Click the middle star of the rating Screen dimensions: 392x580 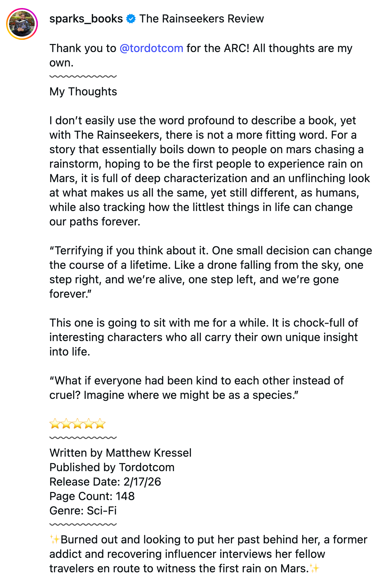pyautogui.click(x=77, y=424)
